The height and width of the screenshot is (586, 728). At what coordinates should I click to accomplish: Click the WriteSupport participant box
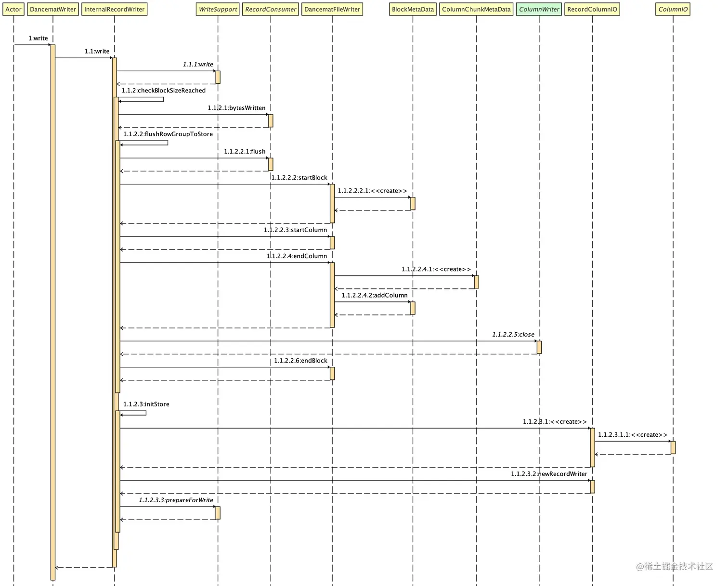(218, 9)
